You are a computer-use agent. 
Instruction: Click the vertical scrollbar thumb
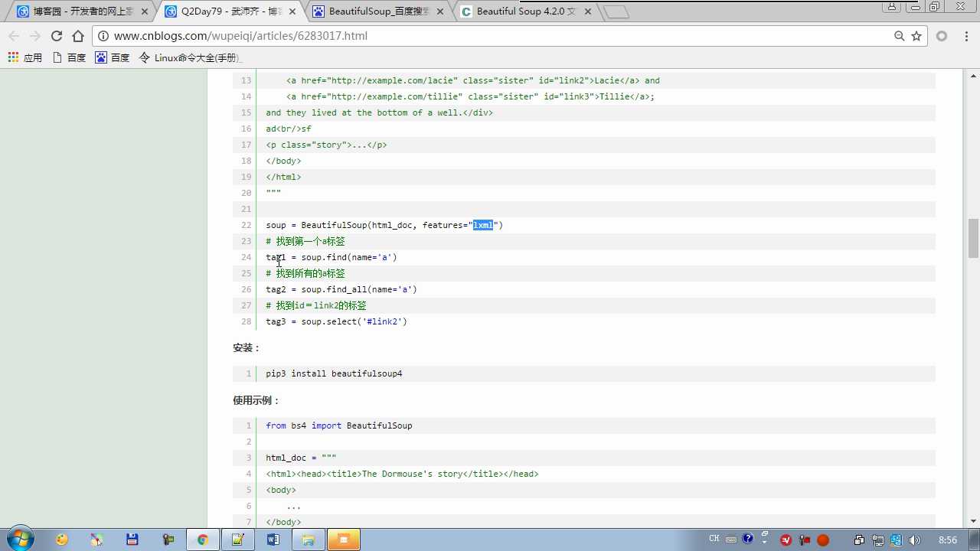[x=974, y=238]
